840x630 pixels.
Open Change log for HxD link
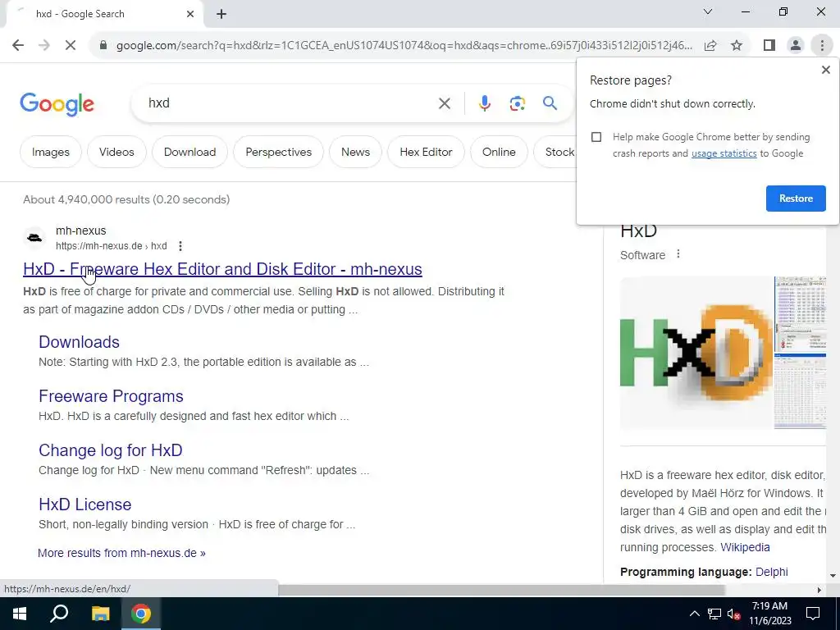tap(111, 450)
